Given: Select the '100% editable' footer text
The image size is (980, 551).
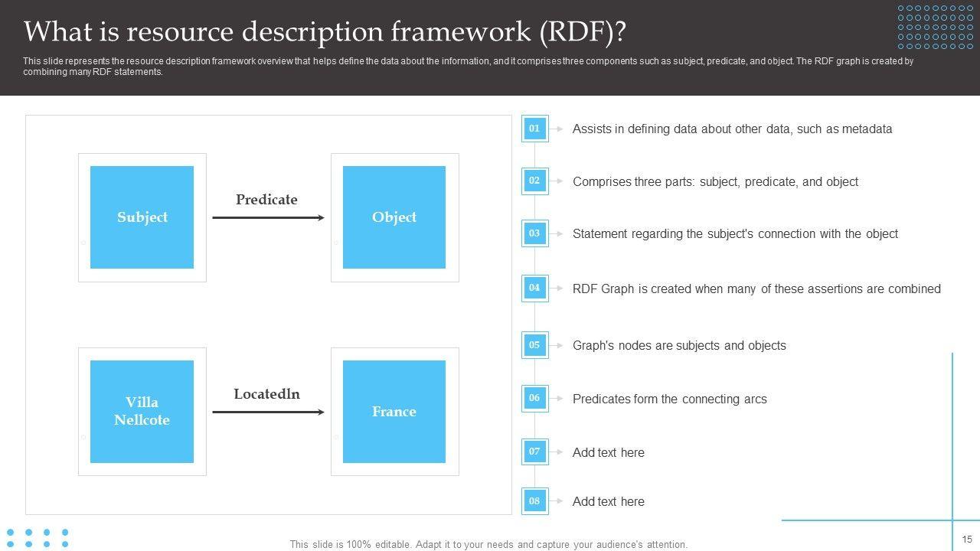Looking at the screenshot, I should [488, 545].
